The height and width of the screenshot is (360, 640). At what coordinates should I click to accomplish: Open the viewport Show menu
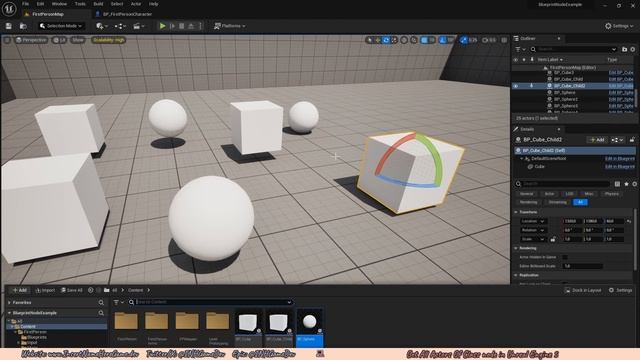point(78,40)
